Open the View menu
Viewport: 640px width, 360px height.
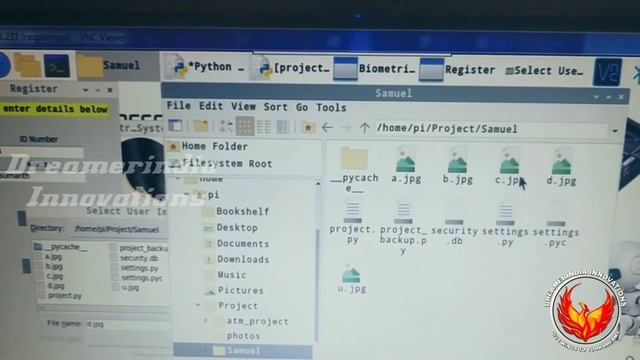pyautogui.click(x=243, y=107)
